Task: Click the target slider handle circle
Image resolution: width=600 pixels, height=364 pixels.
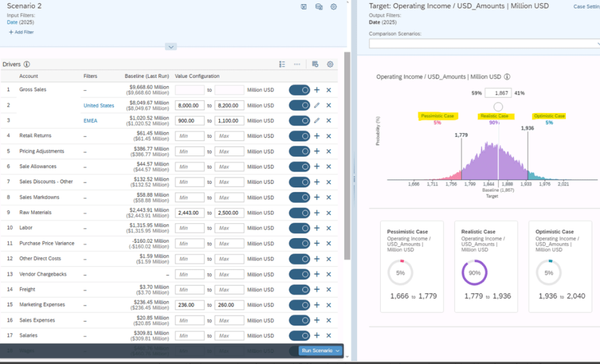Action: tap(498, 107)
